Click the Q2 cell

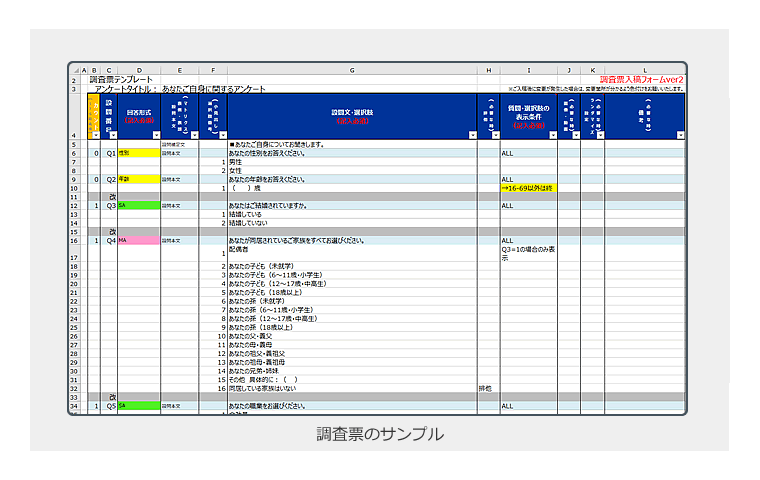pyautogui.click(x=111, y=179)
